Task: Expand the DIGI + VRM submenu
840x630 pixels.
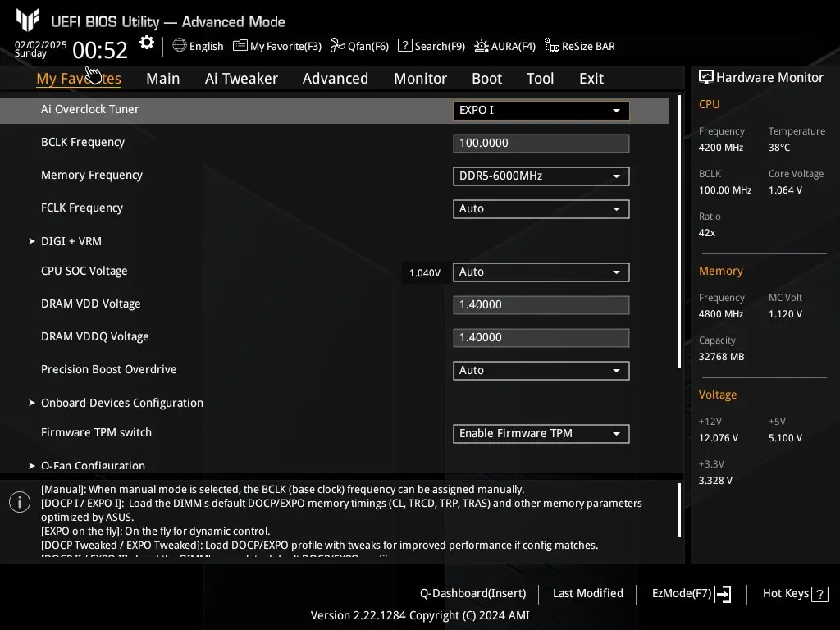Action: click(x=71, y=242)
